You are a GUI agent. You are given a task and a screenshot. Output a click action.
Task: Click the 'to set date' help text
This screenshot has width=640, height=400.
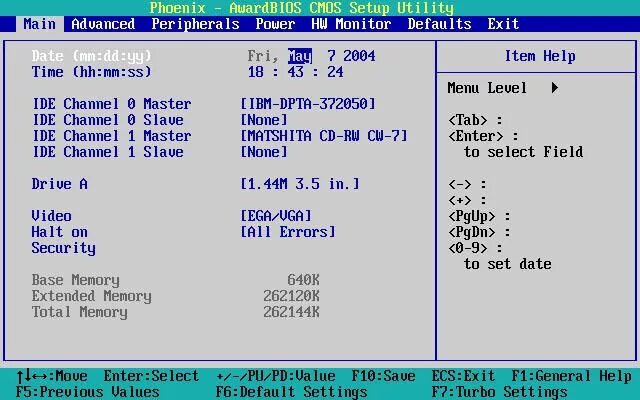point(507,264)
